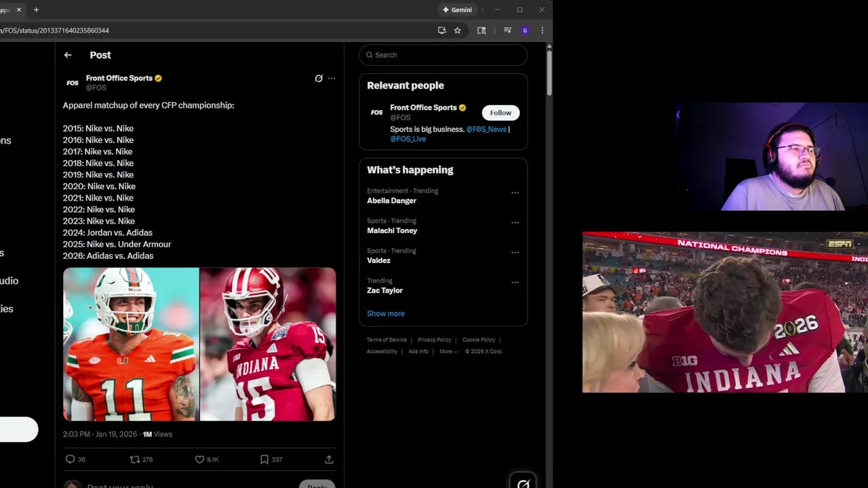Click the FOS avatar in Relevant people
This screenshot has width=868, height=488.
coord(376,113)
